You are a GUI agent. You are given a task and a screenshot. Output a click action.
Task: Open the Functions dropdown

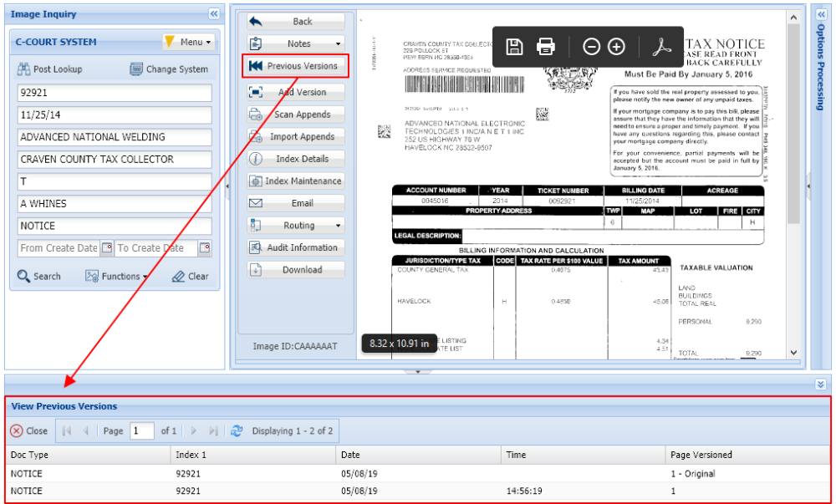click(116, 276)
